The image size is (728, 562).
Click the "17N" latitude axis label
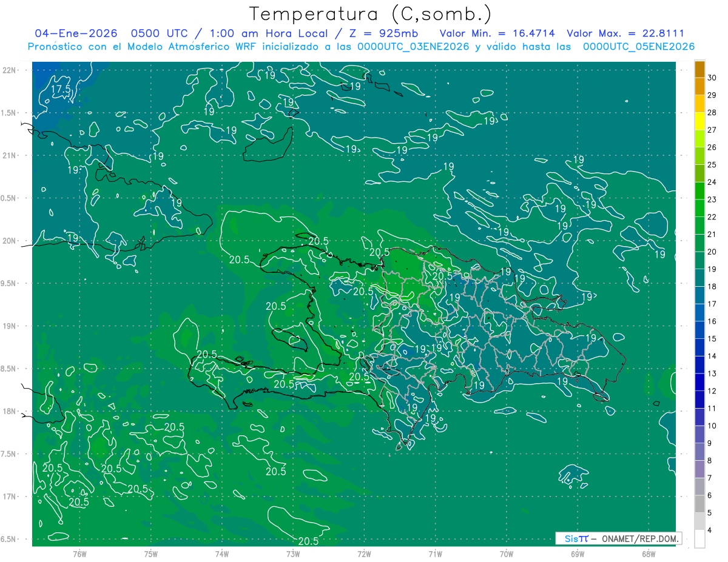(10, 497)
